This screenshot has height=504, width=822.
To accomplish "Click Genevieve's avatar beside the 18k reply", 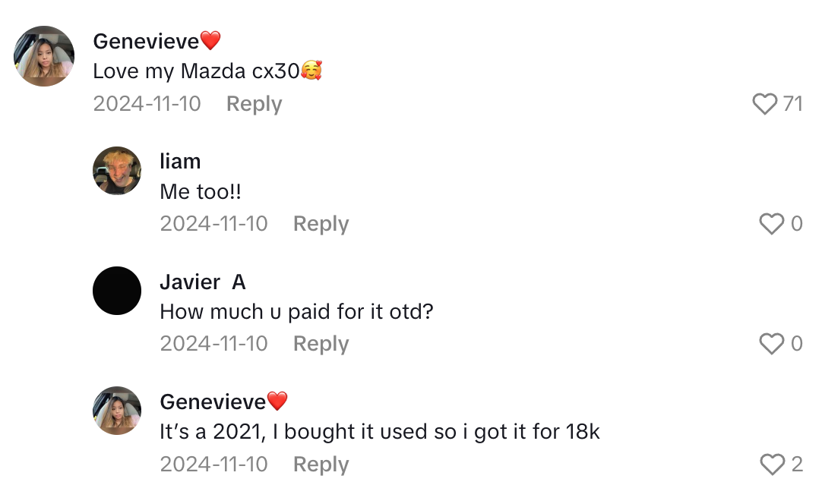I will coord(117,411).
